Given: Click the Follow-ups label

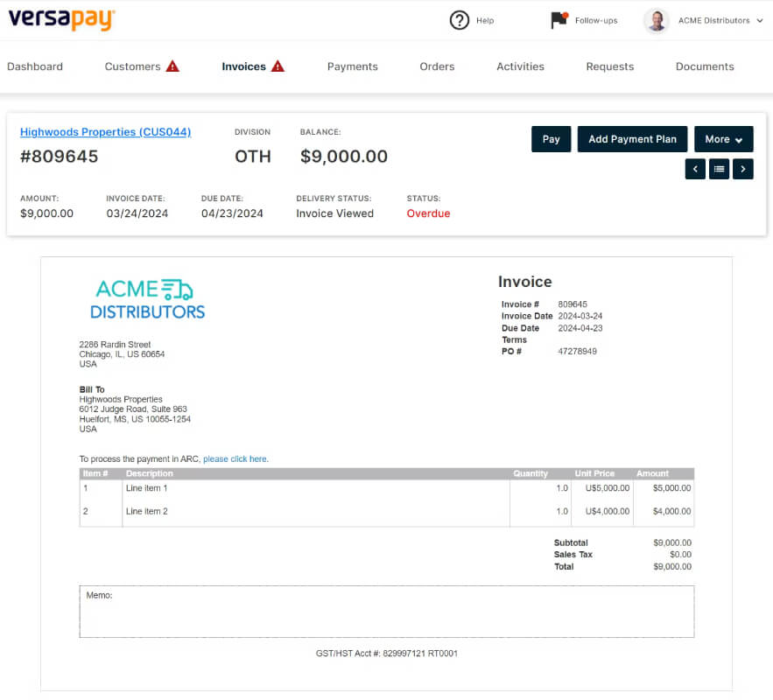Looking at the screenshot, I should pos(596,21).
